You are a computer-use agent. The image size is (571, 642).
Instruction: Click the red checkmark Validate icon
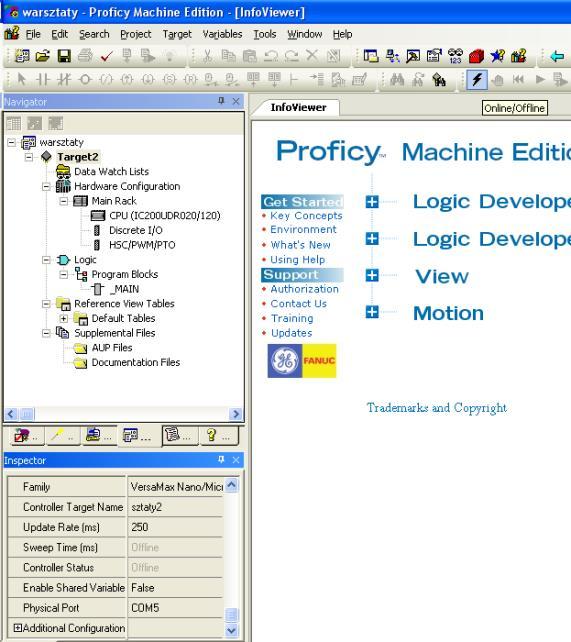[106, 56]
